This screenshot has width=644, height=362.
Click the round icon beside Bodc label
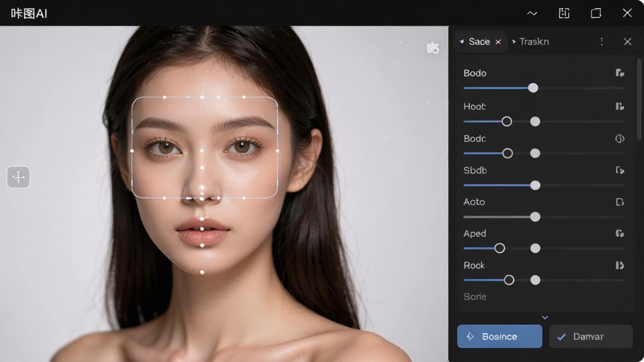click(x=619, y=139)
